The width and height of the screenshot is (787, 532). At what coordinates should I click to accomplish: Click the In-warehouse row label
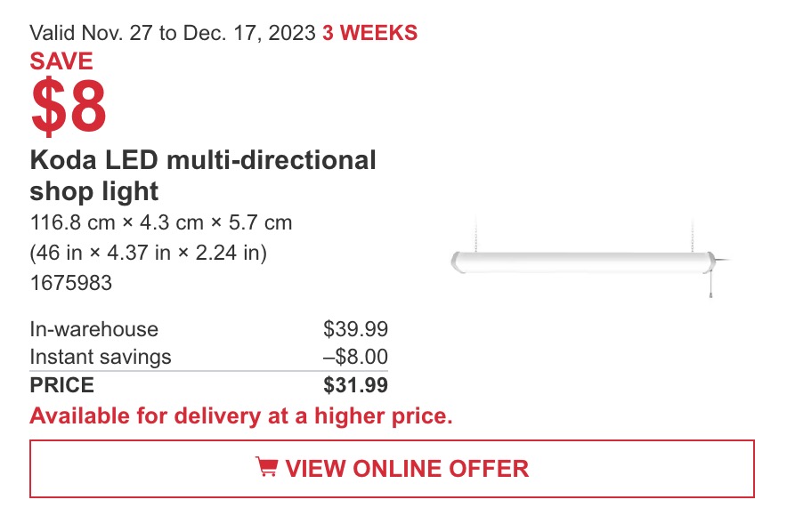click(93, 329)
